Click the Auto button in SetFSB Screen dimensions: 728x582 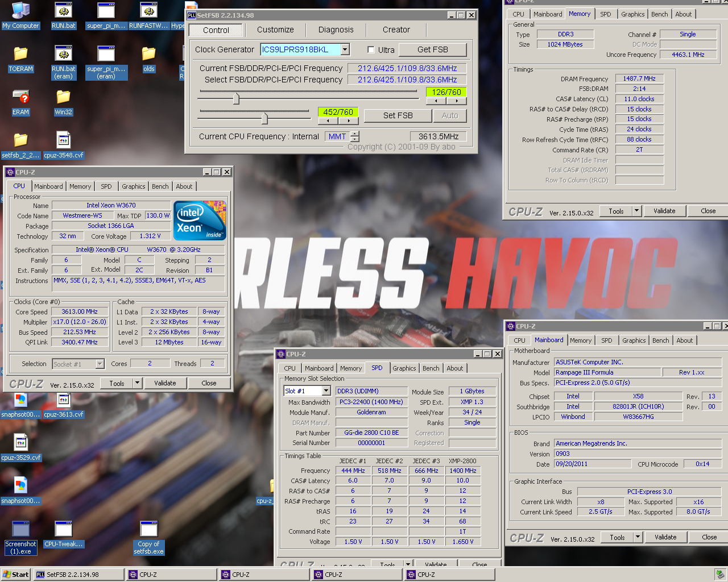coord(450,115)
